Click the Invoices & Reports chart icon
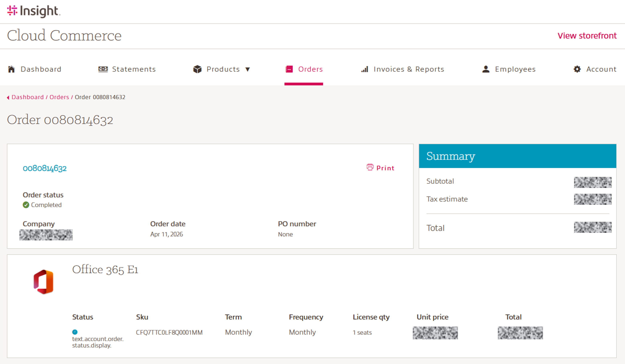Screen dimensions: 625x364 pos(365,69)
